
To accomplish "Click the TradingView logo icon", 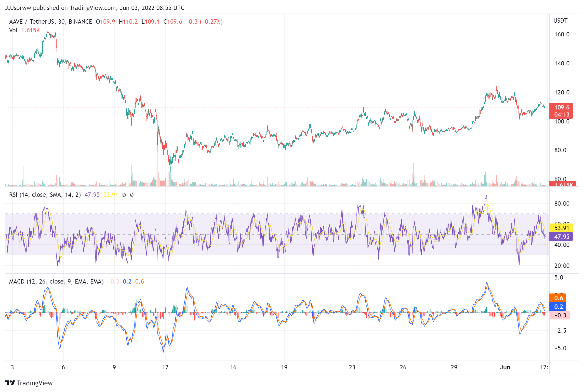I will [x=10, y=383].
